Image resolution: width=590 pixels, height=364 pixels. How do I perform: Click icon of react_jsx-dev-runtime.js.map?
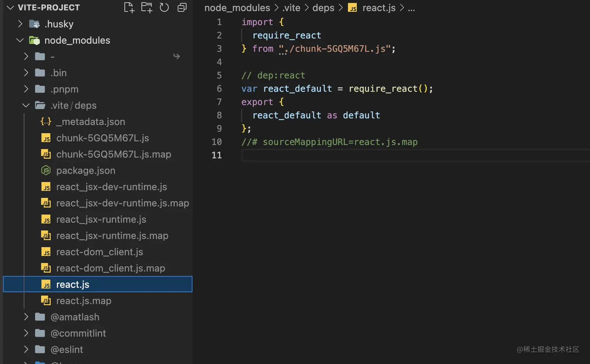click(x=46, y=203)
